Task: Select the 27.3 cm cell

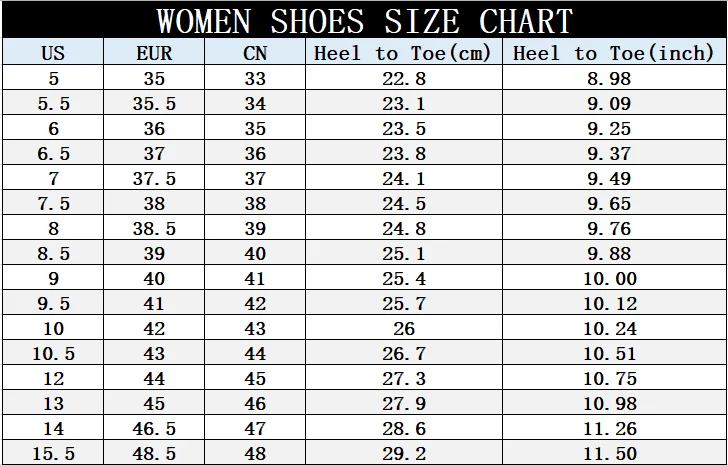Action: tap(404, 378)
